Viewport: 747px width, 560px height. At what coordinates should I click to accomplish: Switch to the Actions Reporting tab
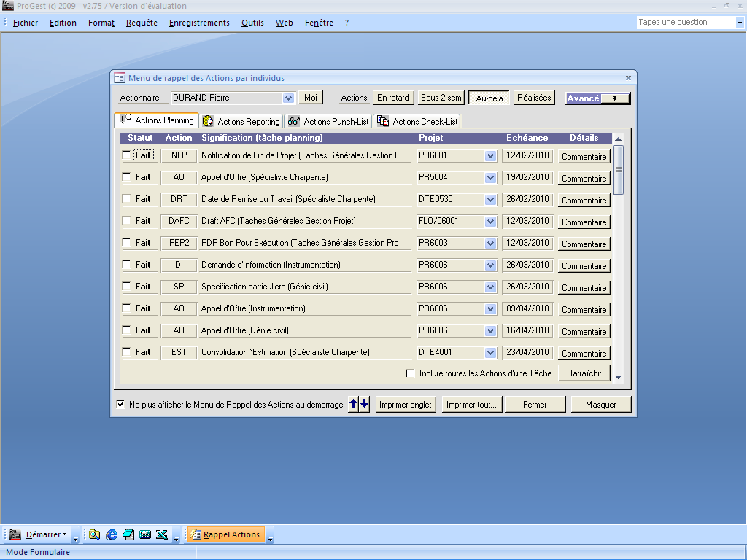[241, 122]
